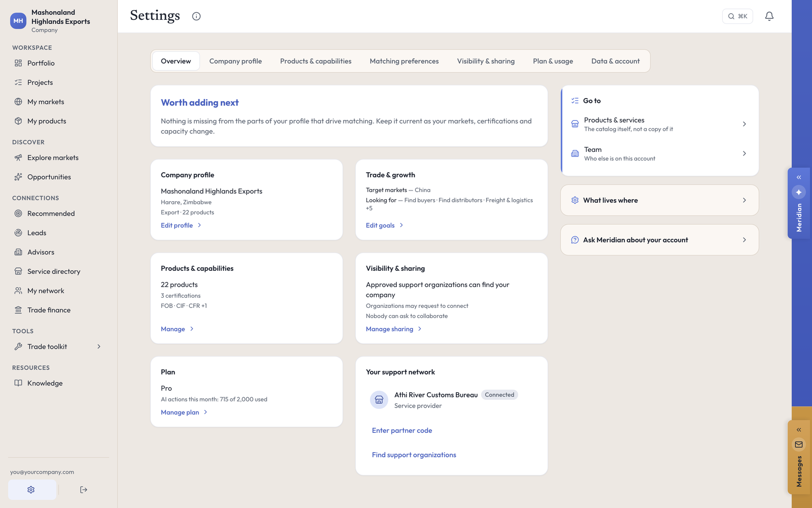
Task: Open Ask Meridian about your account
Action: [659, 240]
